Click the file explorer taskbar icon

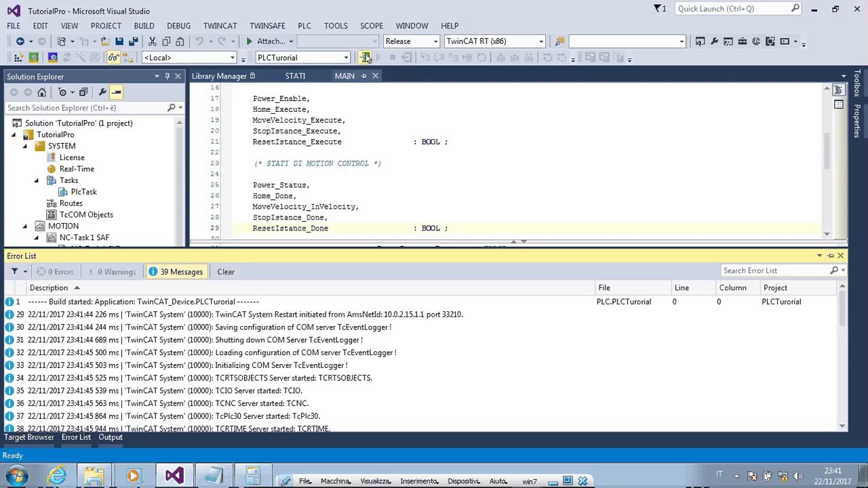click(x=94, y=476)
